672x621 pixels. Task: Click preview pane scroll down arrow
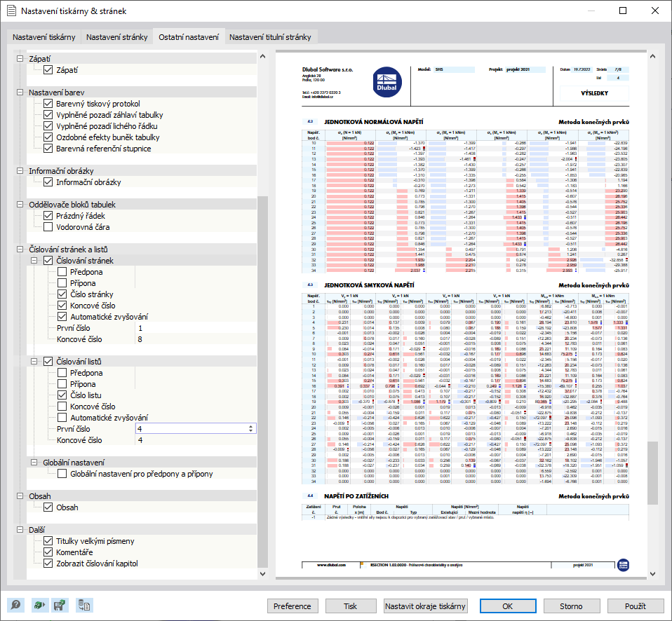pos(652,574)
